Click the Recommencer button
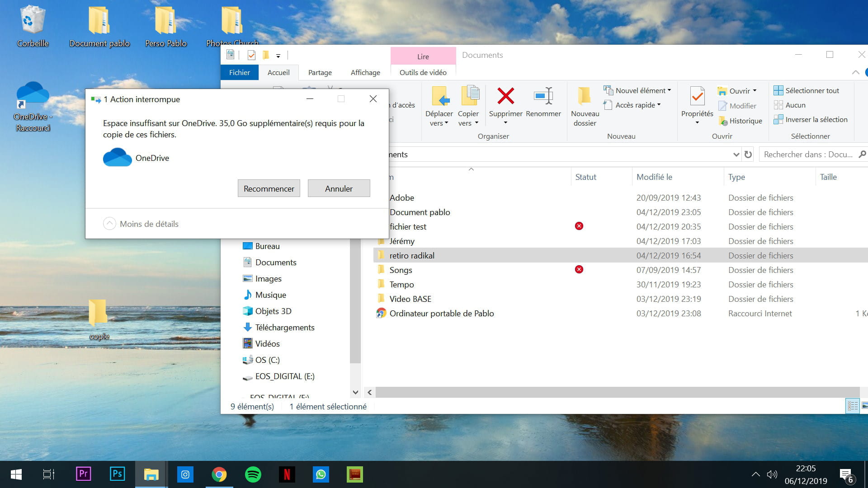Screen dimensions: 868x488 click(269, 188)
